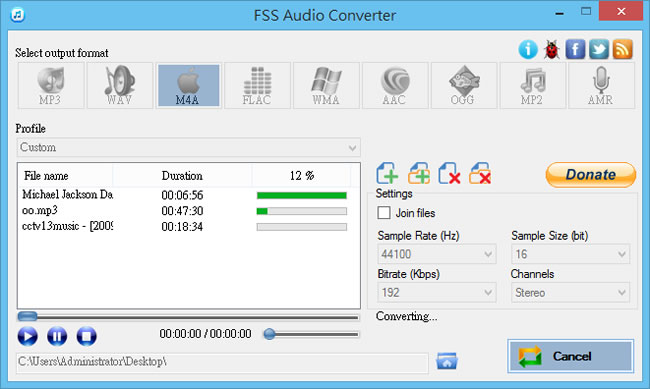
Task: Click the app music note icon in title bar
Action: 18,15
